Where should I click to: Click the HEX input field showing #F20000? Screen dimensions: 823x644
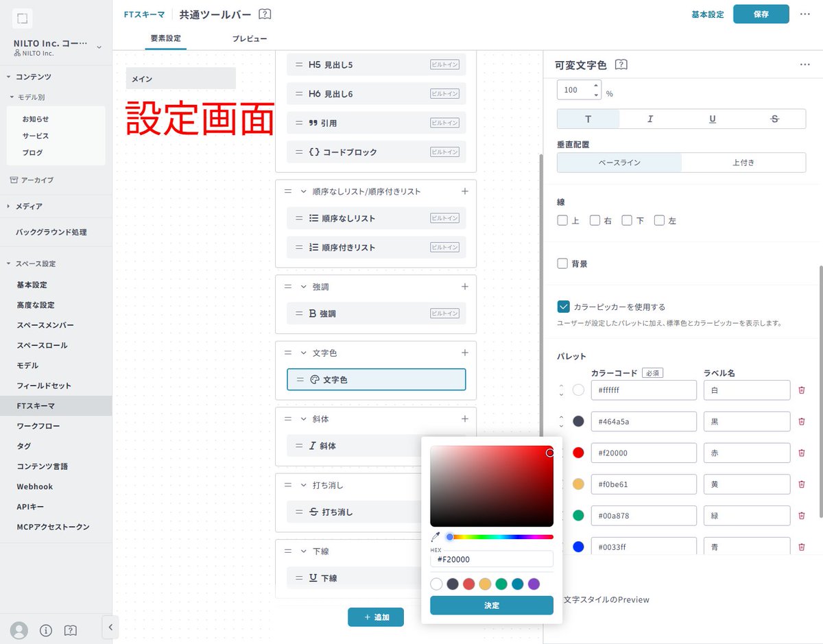tap(492, 559)
